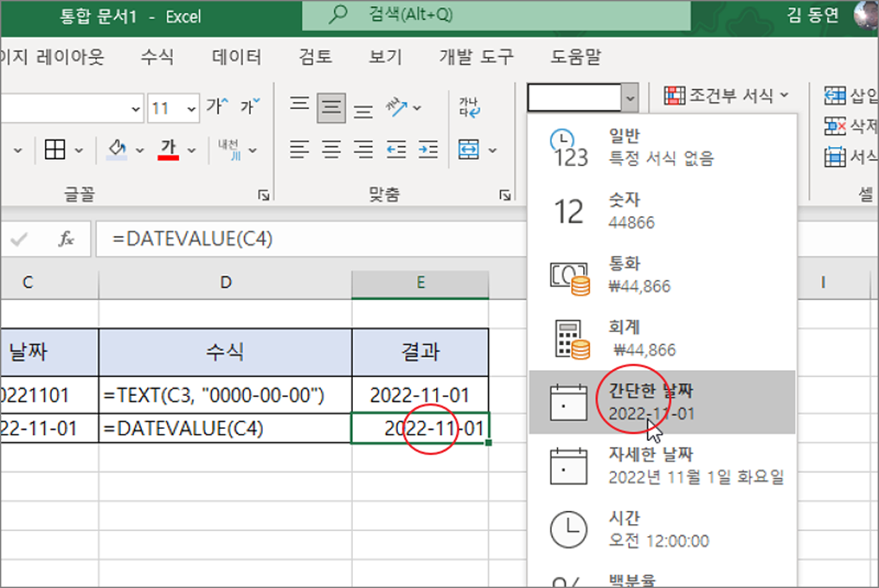
Task: Click the number format combo box field
Action: [574, 98]
